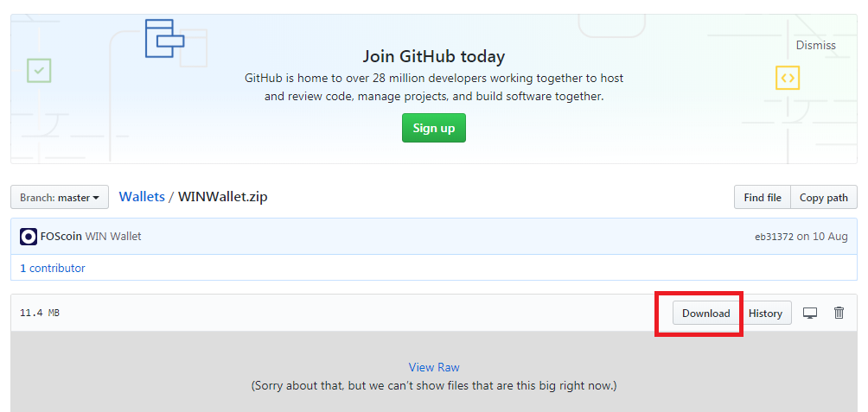Click the FOScoin avatar icon
Viewport: 868px width, 412px height.
click(x=29, y=236)
